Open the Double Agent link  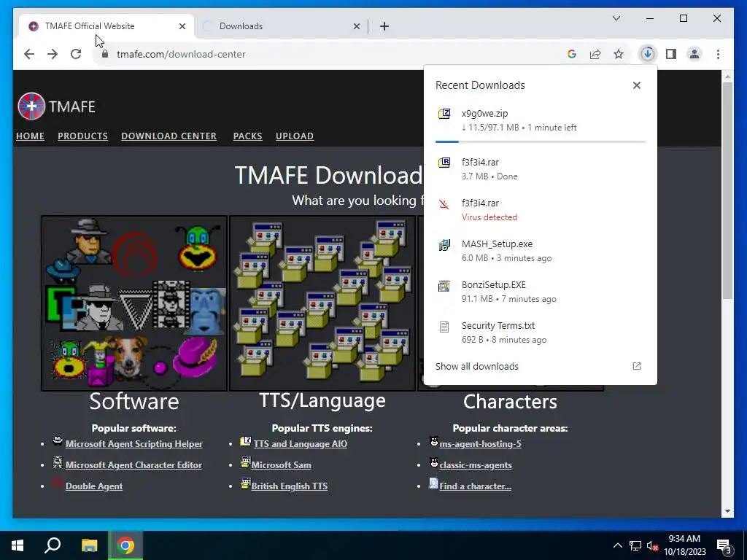[x=94, y=486]
